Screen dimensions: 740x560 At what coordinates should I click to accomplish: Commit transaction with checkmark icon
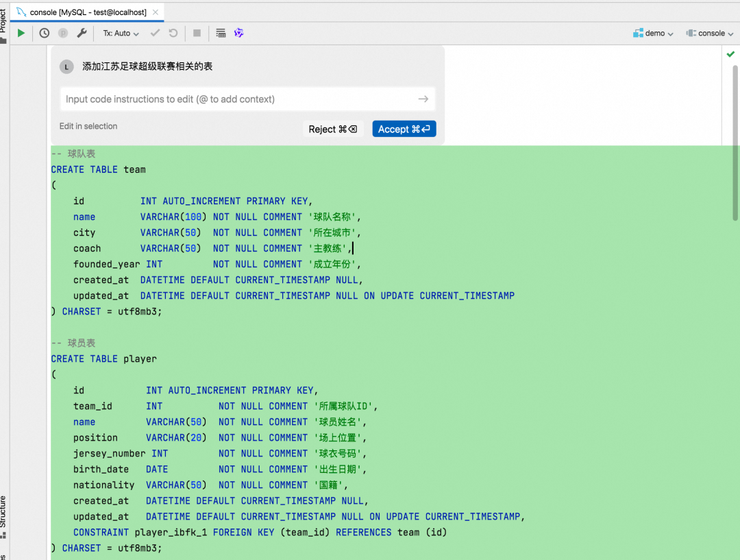click(x=155, y=33)
